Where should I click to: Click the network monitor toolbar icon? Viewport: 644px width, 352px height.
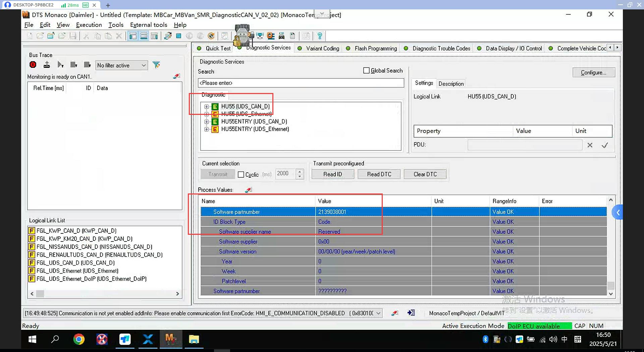260,36
